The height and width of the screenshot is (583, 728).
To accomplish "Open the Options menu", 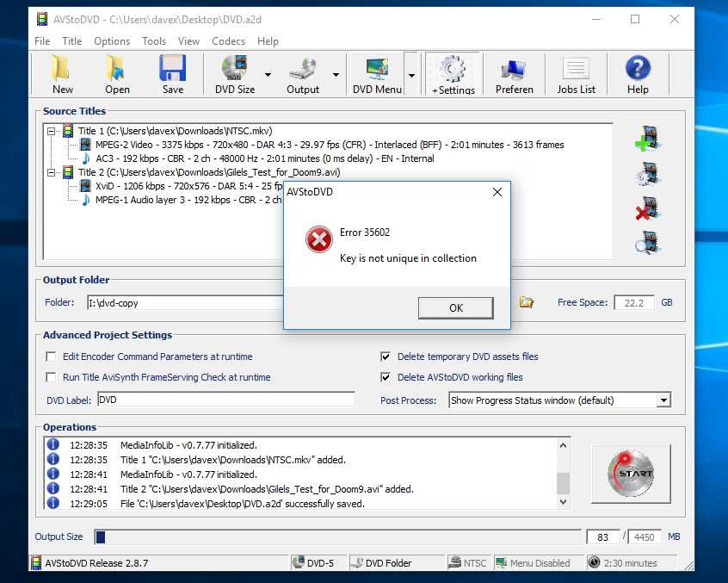I will [x=112, y=41].
